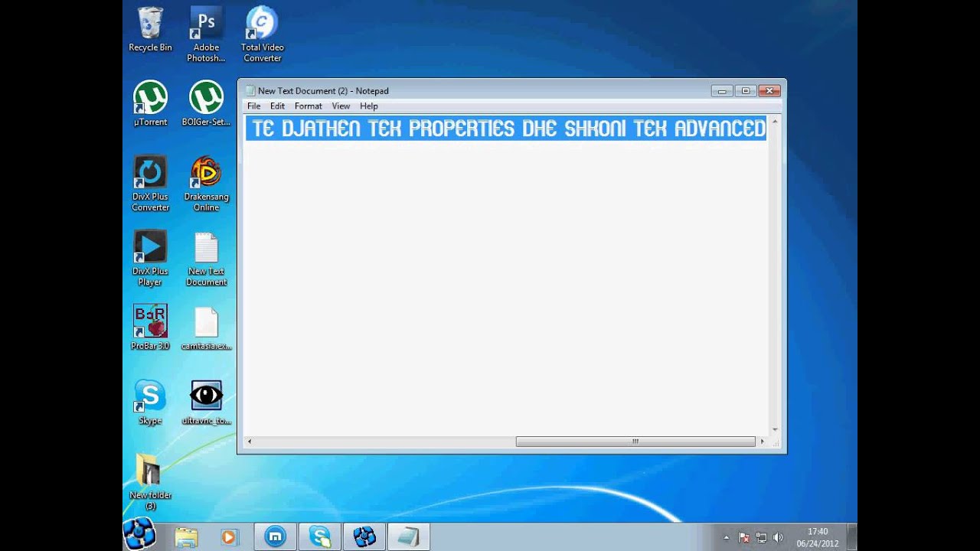Click the vertical scrollbar up arrow
Screen dimensions: 980x551
(x=775, y=122)
